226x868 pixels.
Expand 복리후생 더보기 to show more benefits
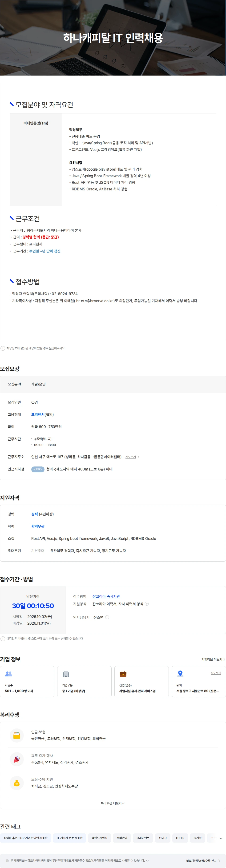point(113,803)
